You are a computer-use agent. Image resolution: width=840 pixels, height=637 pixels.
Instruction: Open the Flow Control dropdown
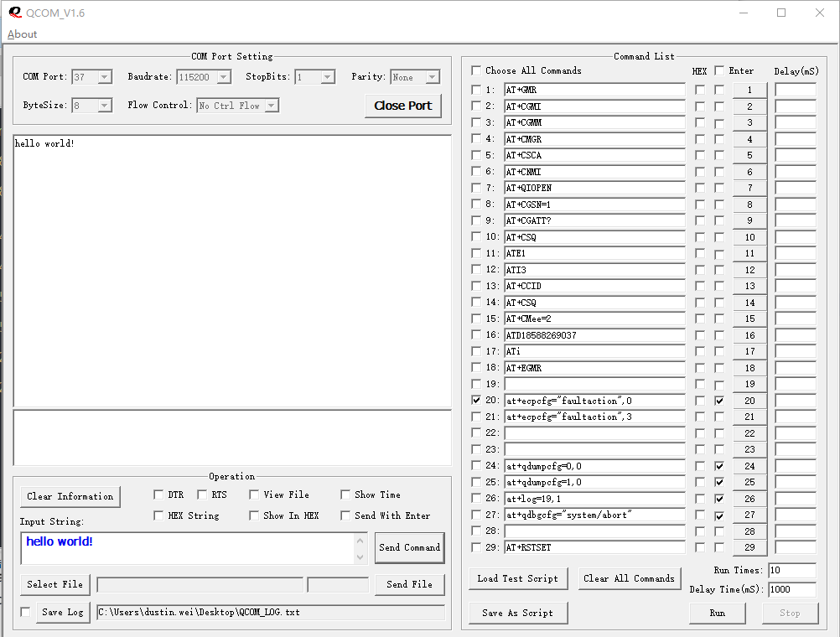pyautogui.click(x=271, y=106)
